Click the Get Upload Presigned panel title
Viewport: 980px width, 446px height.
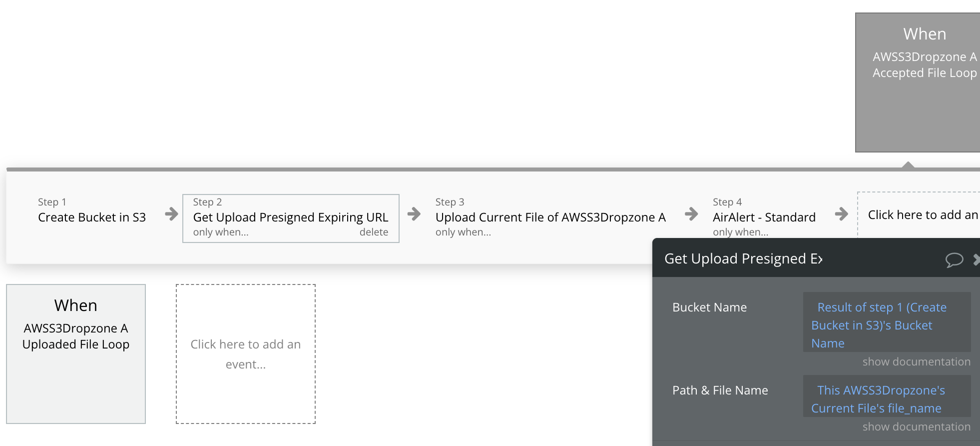(x=743, y=258)
